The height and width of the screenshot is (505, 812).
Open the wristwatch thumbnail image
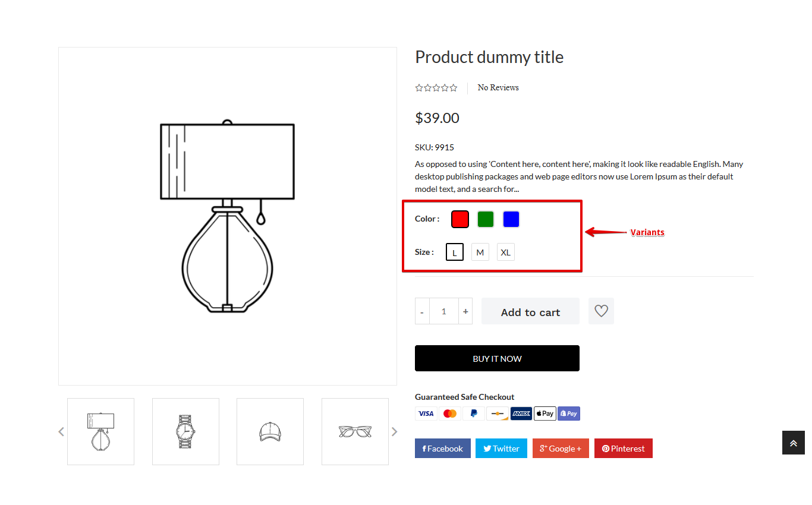(x=185, y=431)
